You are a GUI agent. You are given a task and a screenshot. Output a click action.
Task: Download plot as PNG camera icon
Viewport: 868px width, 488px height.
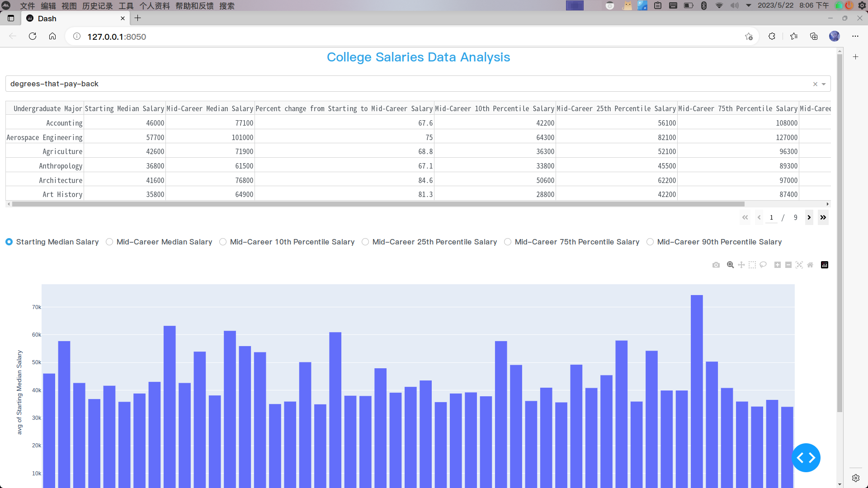tap(716, 265)
